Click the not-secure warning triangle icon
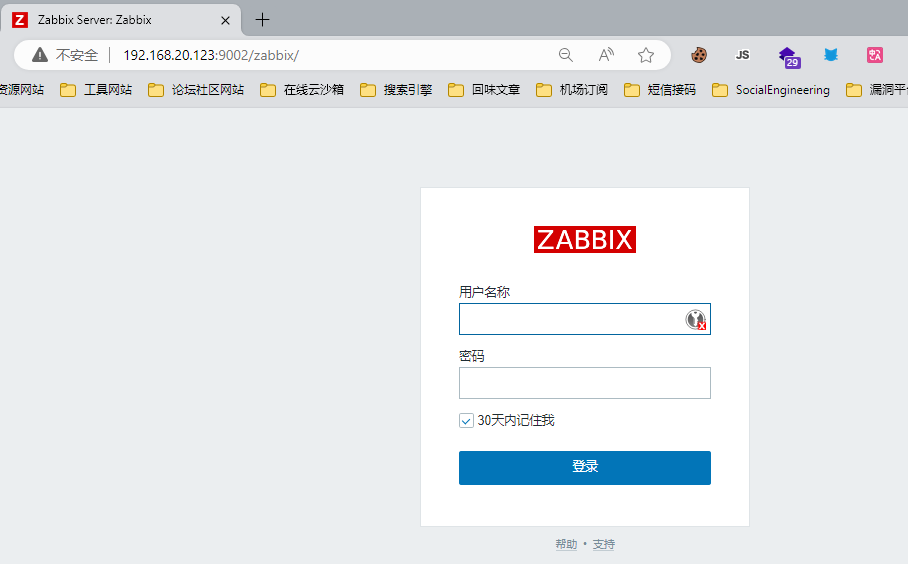 [x=40, y=55]
